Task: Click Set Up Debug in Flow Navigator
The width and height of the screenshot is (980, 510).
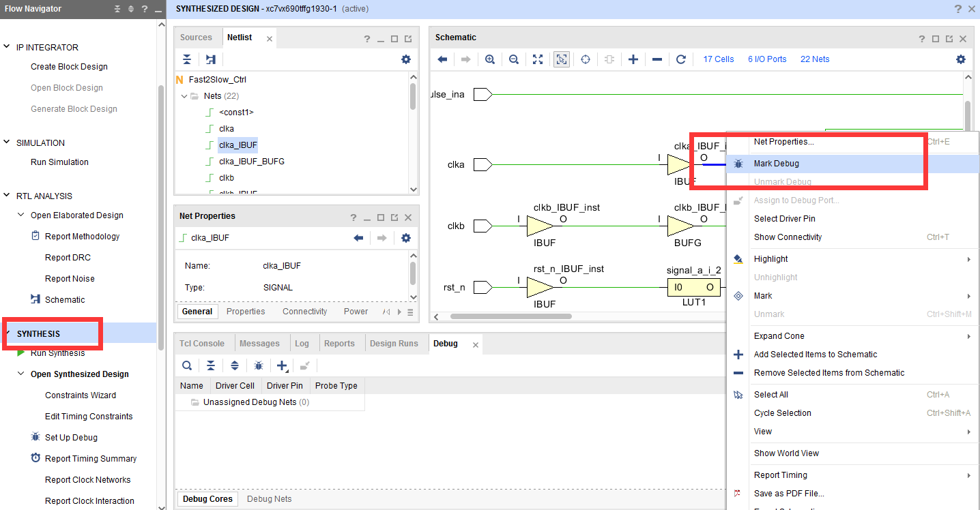Action: pyautogui.click(x=71, y=438)
